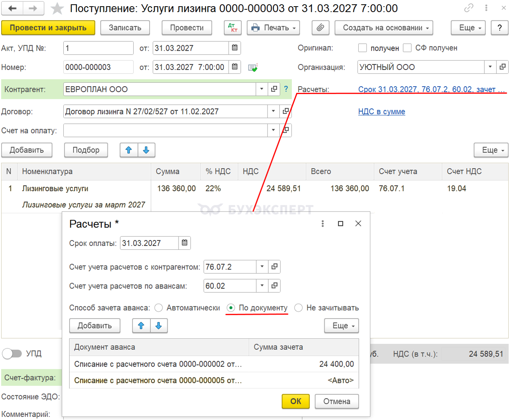Expand Создать на основании menu
This screenshot has height=420, width=511.
[x=384, y=28]
